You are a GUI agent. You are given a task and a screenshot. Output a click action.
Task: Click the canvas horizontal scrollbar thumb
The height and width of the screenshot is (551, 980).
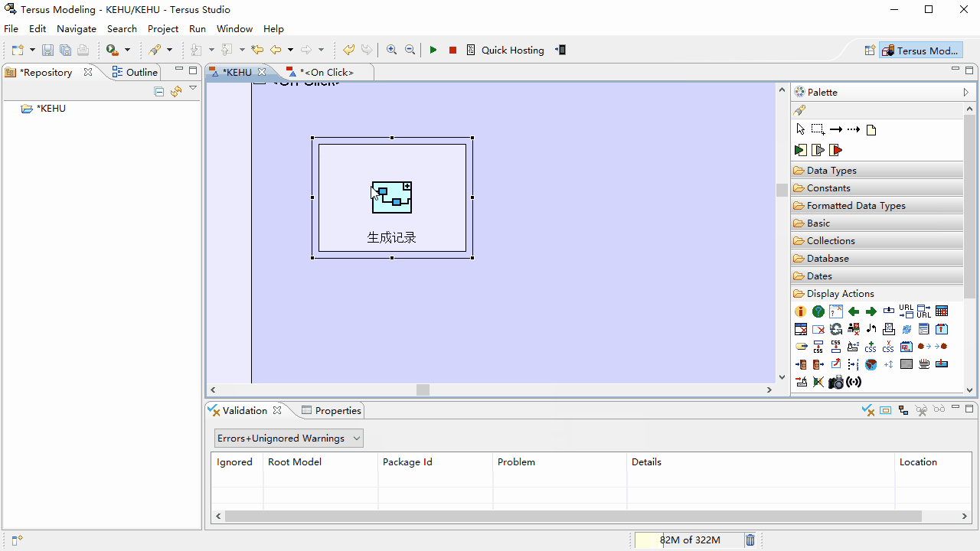point(423,390)
